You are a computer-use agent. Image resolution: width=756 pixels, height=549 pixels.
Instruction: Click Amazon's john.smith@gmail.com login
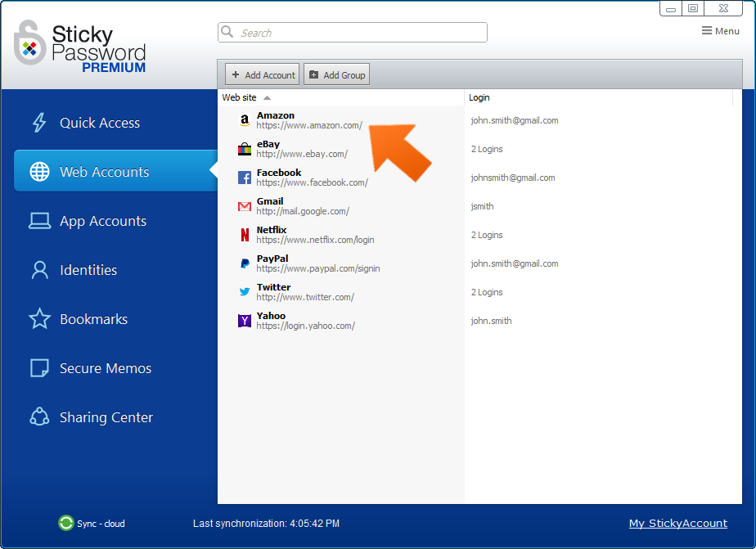(x=515, y=120)
